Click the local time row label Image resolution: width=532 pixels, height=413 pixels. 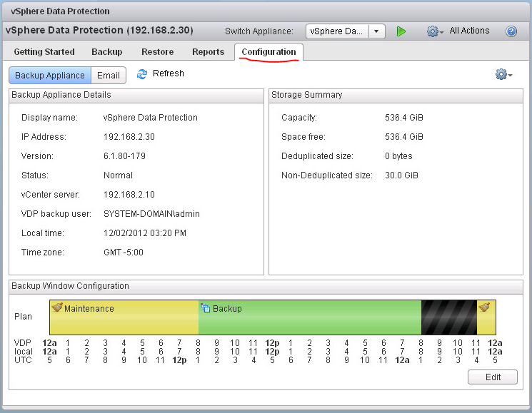24,352
